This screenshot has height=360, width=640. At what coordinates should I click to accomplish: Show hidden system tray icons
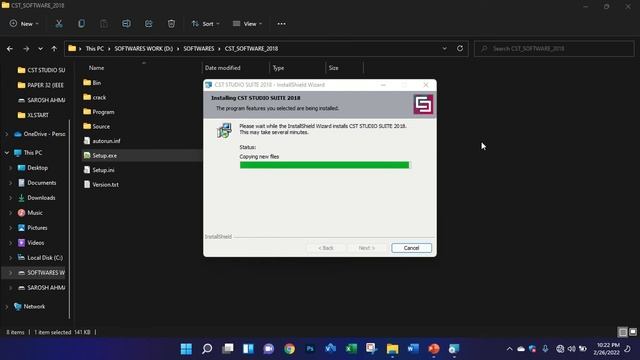[509, 349]
